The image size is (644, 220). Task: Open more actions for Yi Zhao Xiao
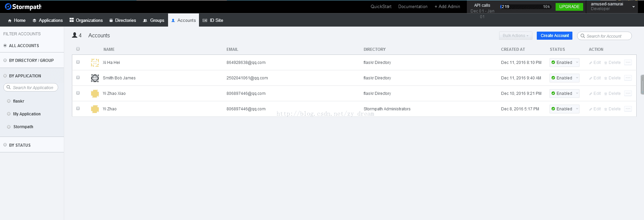click(x=628, y=94)
